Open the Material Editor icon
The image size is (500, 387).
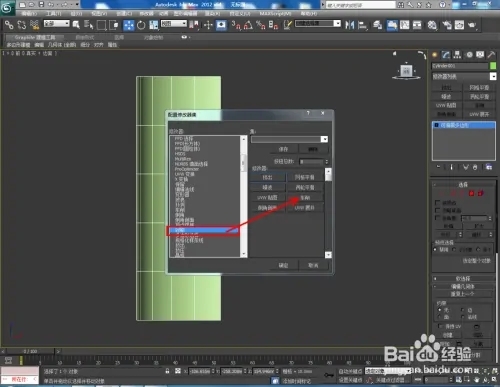pyautogui.click(x=432, y=25)
